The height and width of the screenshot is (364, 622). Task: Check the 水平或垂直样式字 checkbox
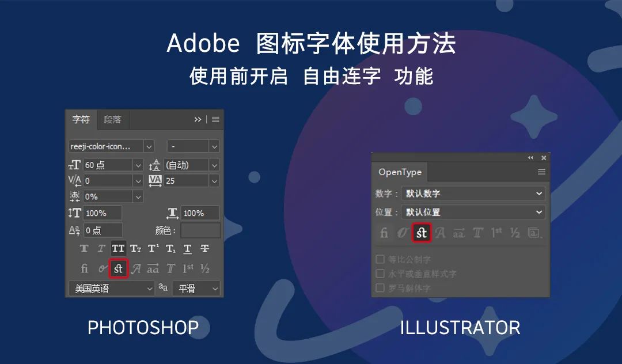click(x=380, y=274)
